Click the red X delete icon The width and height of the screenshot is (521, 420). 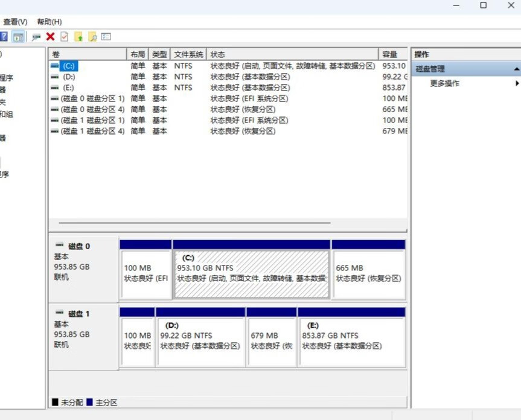(51, 37)
